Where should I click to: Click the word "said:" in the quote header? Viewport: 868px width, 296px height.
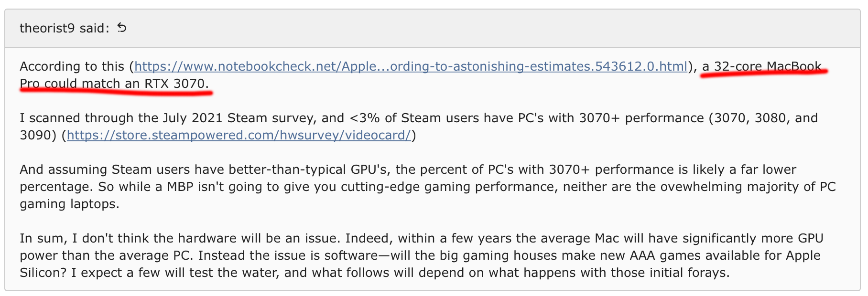(95, 28)
